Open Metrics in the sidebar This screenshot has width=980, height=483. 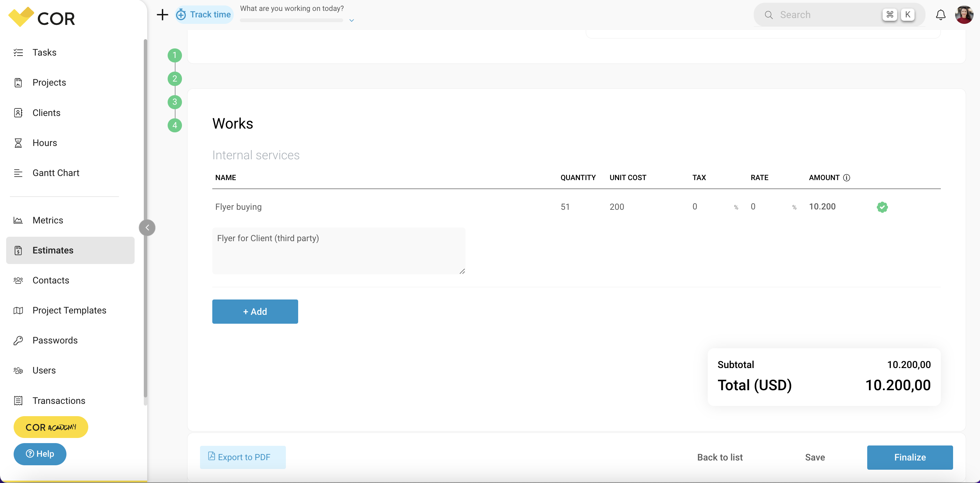(x=71, y=220)
